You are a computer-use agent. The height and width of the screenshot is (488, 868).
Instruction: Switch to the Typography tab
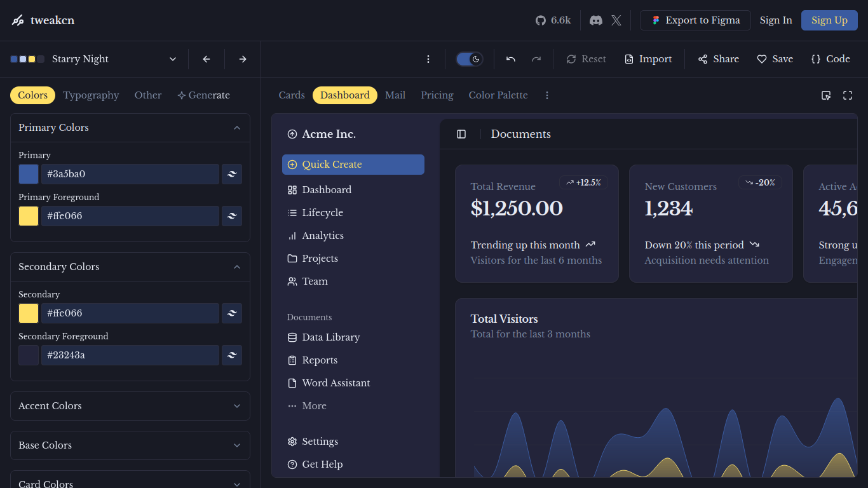[91, 95]
